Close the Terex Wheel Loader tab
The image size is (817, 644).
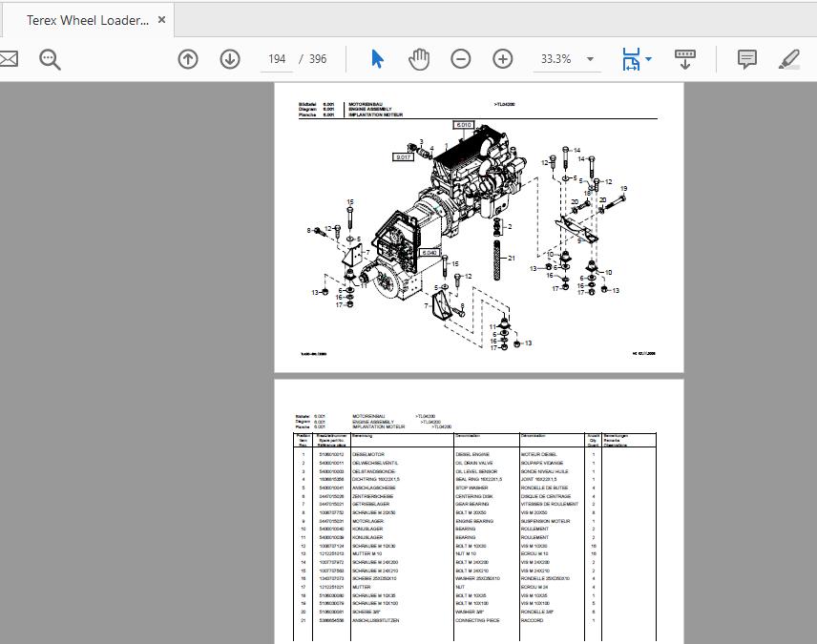[x=160, y=18]
